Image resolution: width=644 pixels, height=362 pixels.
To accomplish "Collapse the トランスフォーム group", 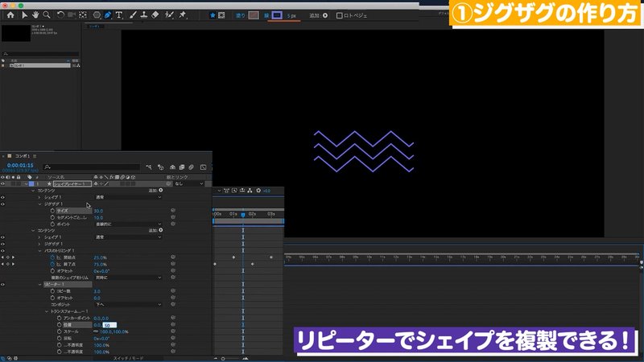I will (x=46, y=311).
